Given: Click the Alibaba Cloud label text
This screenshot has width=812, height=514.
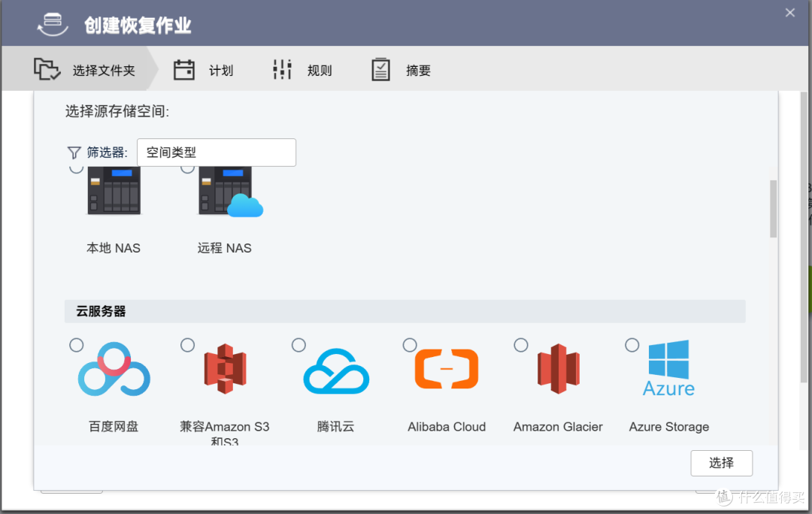Looking at the screenshot, I should pos(447,427).
